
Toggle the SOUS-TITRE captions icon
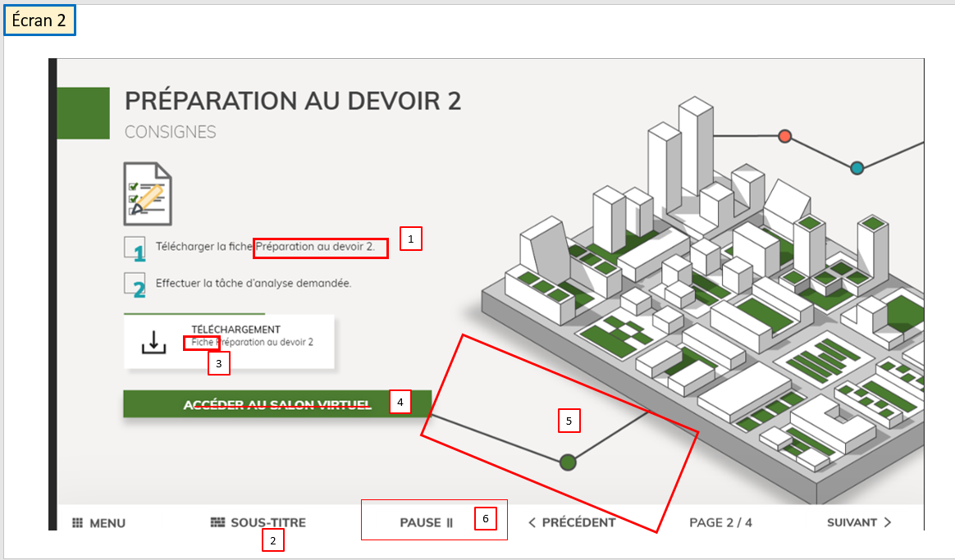click(x=217, y=523)
